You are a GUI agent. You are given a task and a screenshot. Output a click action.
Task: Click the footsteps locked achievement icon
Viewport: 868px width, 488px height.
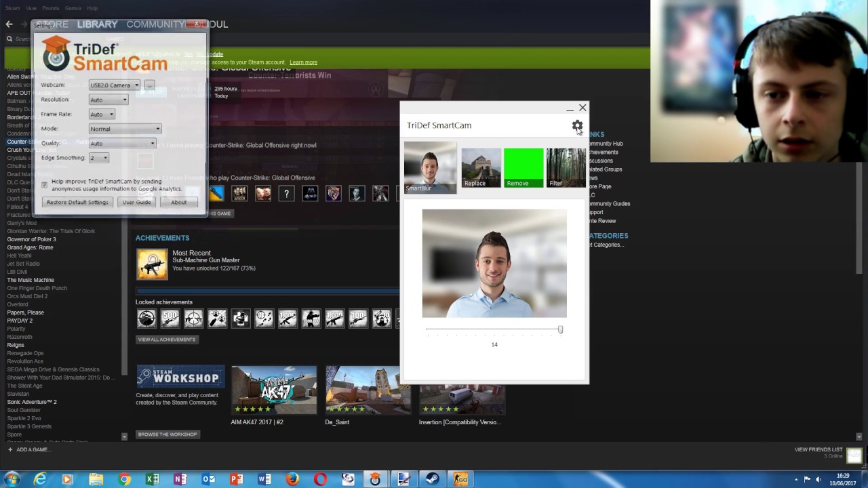pos(264,318)
